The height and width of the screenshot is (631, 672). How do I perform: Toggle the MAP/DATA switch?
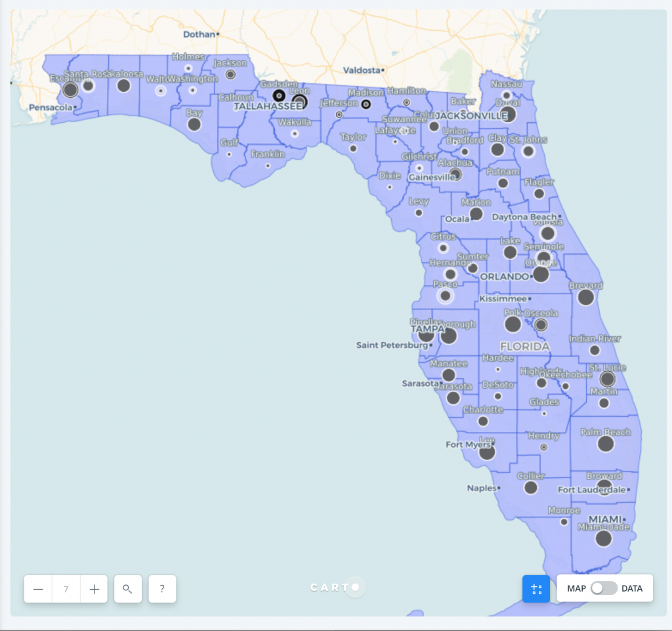(604, 588)
